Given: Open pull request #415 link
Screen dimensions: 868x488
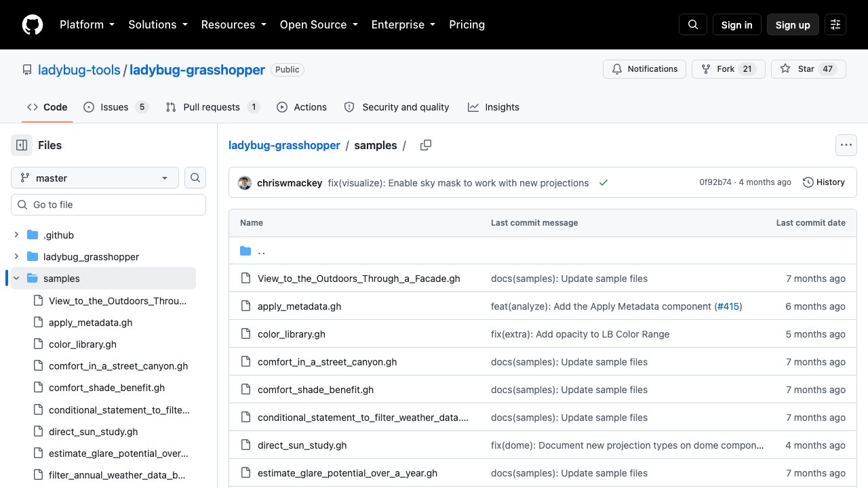Looking at the screenshot, I should click(728, 306).
